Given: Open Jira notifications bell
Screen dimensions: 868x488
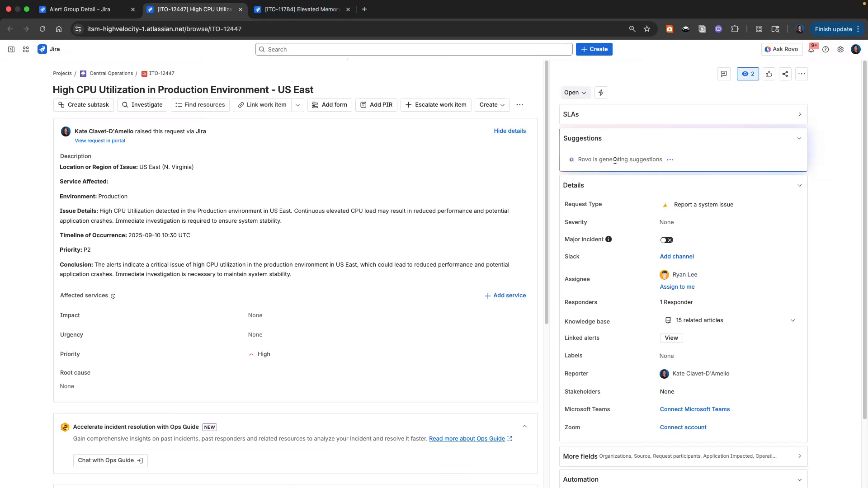Looking at the screenshot, I should [811, 49].
